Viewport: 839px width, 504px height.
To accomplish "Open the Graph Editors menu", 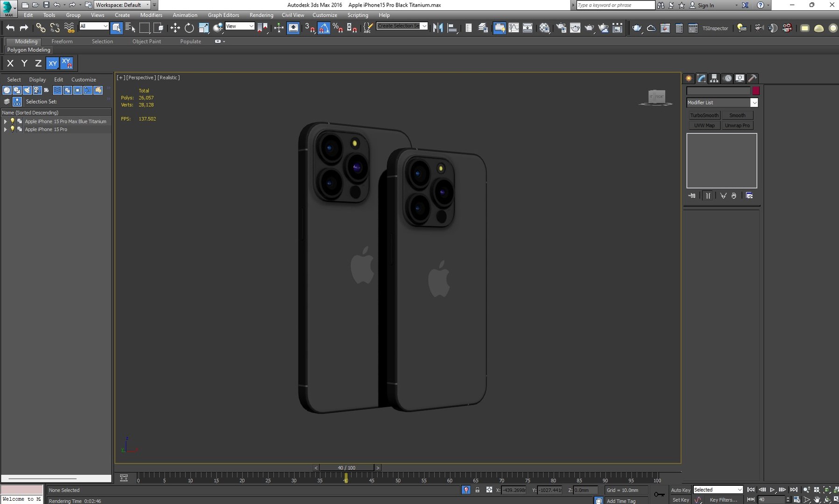I will click(x=223, y=15).
